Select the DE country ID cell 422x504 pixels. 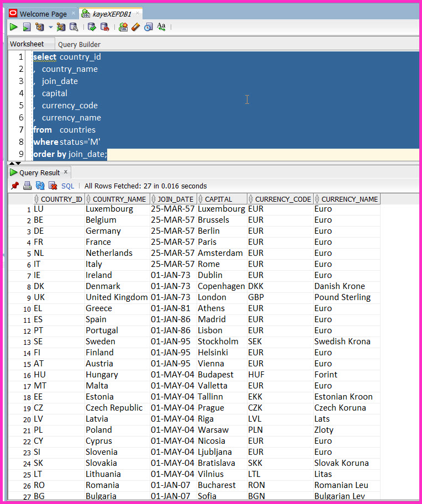click(59, 231)
